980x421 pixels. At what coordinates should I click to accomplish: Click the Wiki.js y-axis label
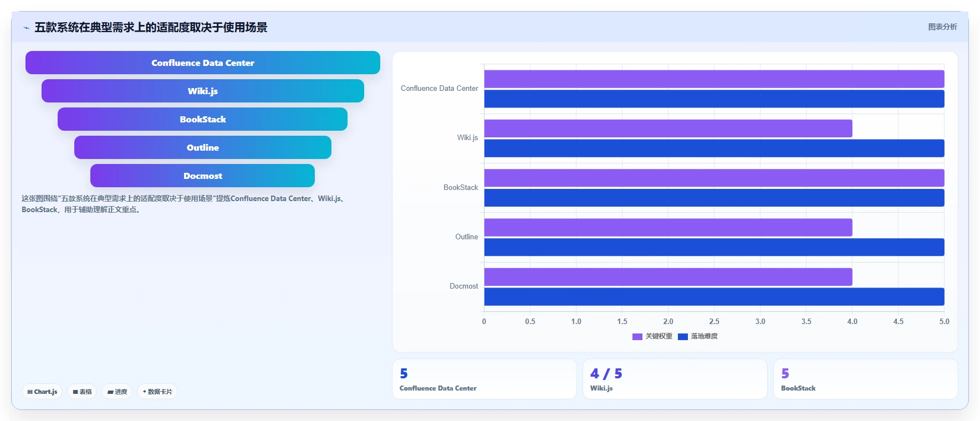pos(467,138)
